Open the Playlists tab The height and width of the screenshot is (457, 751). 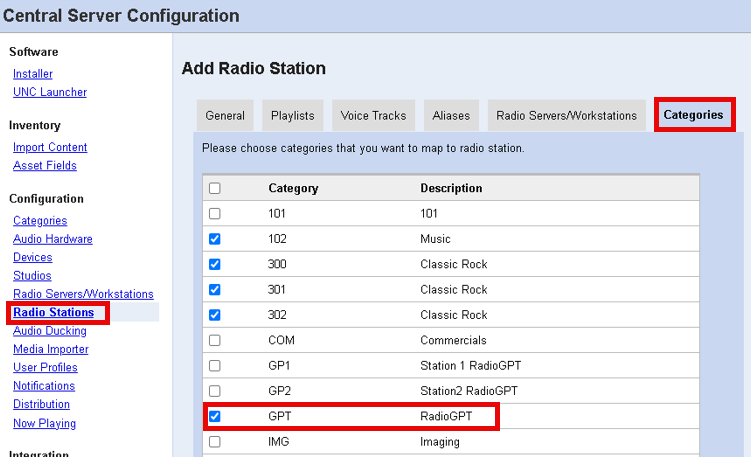(292, 116)
